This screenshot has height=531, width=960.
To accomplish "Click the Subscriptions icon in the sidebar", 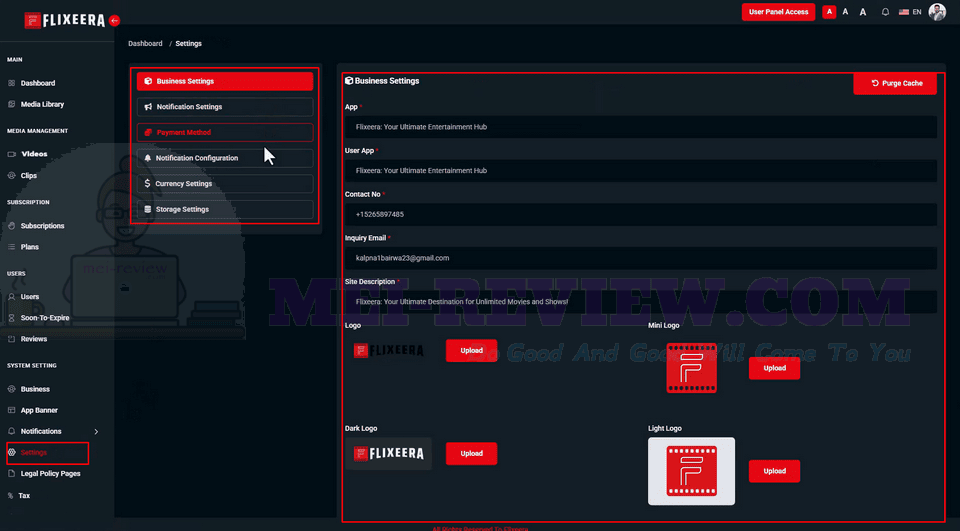I will tap(12, 226).
